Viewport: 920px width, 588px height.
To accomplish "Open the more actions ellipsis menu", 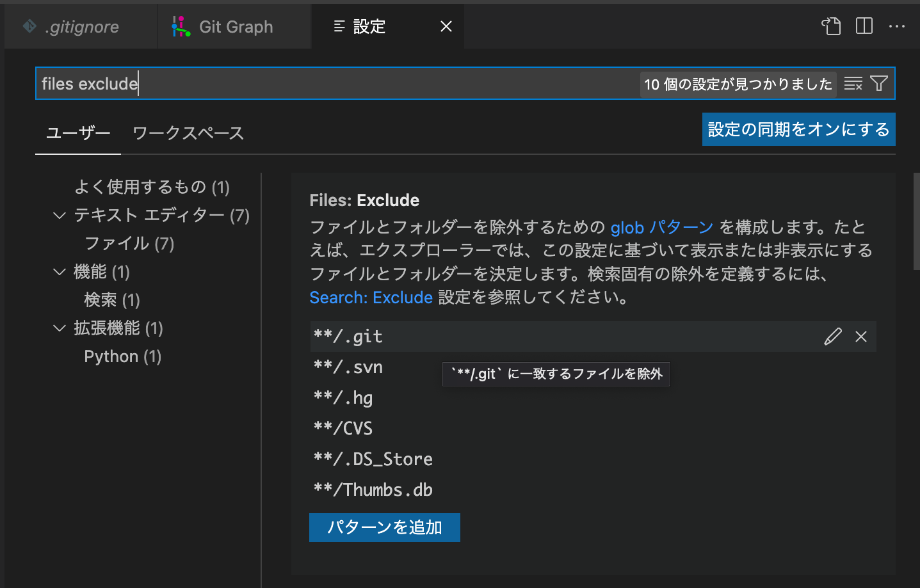I will pos(898,26).
